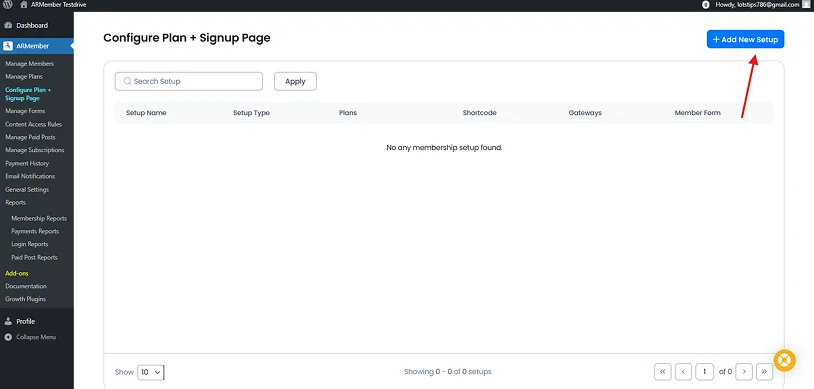Open Growth Plugins in sidebar
This screenshot has width=814, height=389.
pyautogui.click(x=25, y=299)
